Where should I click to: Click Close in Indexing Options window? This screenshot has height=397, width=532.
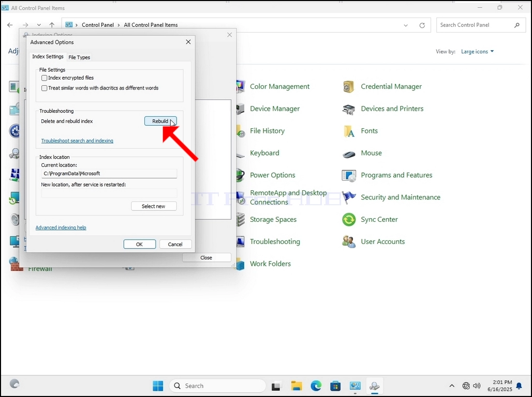[206, 257]
